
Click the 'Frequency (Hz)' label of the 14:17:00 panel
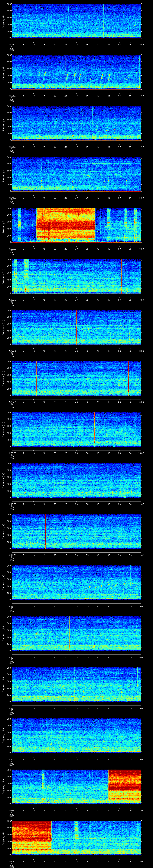click(3, 838)
